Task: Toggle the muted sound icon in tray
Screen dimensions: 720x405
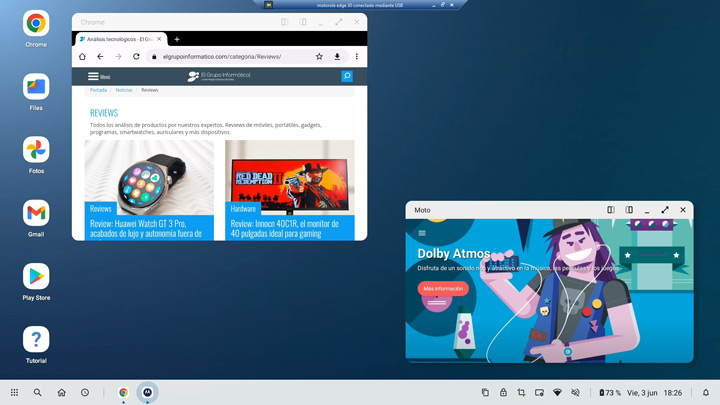Action: pyautogui.click(x=575, y=393)
